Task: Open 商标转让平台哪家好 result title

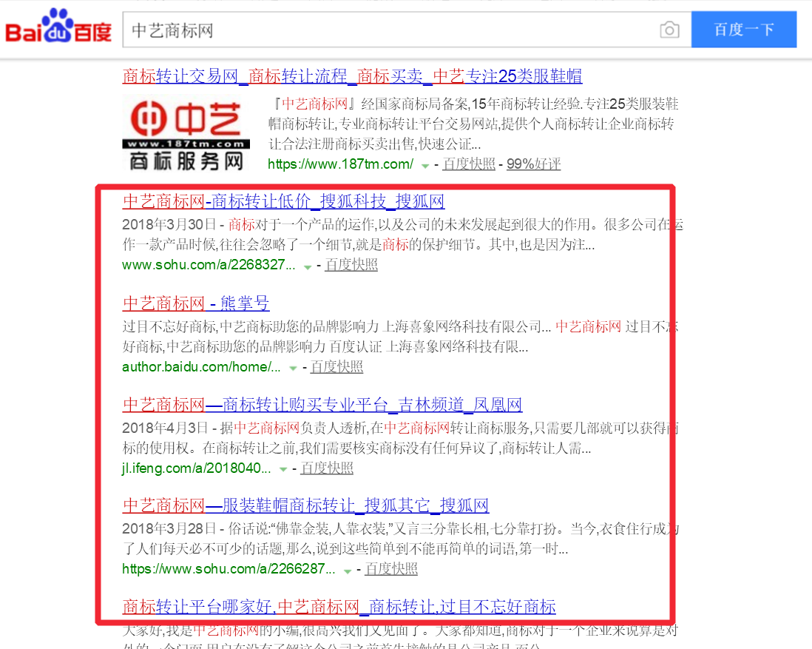Action: coord(339,608)
